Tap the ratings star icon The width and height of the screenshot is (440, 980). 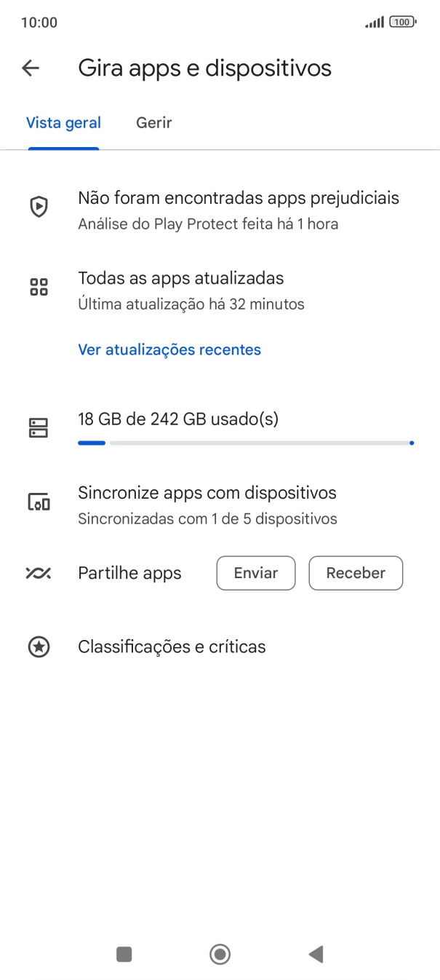pos(38,647)
